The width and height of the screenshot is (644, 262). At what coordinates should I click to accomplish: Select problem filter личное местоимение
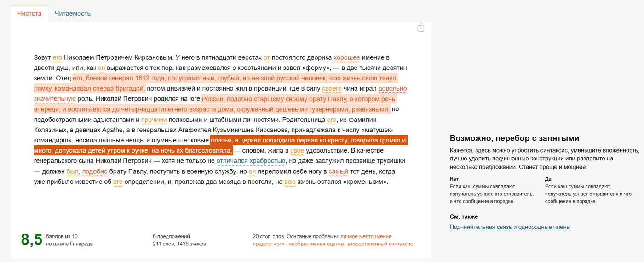366,236
